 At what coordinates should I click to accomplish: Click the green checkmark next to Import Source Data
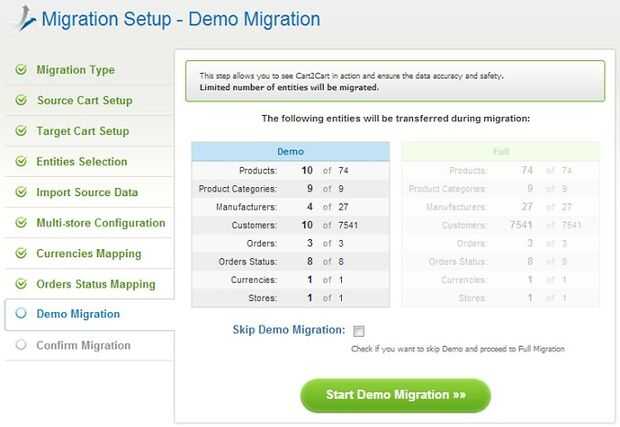21,192
